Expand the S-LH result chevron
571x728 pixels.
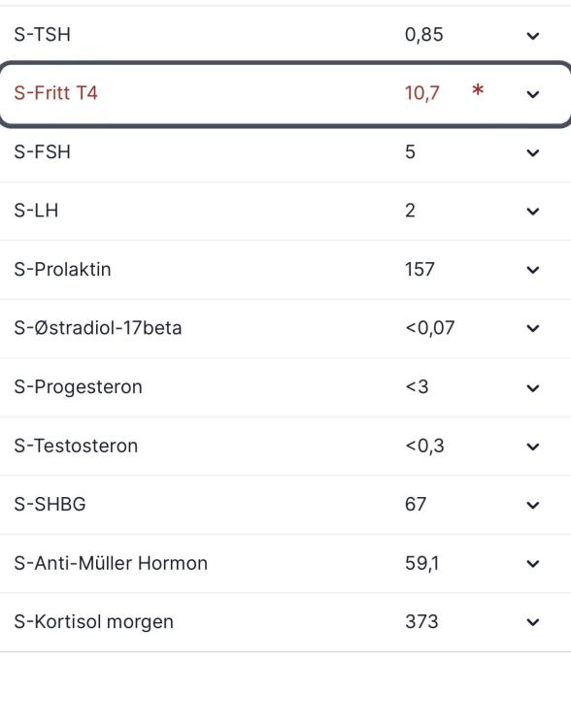click(533, 212)
